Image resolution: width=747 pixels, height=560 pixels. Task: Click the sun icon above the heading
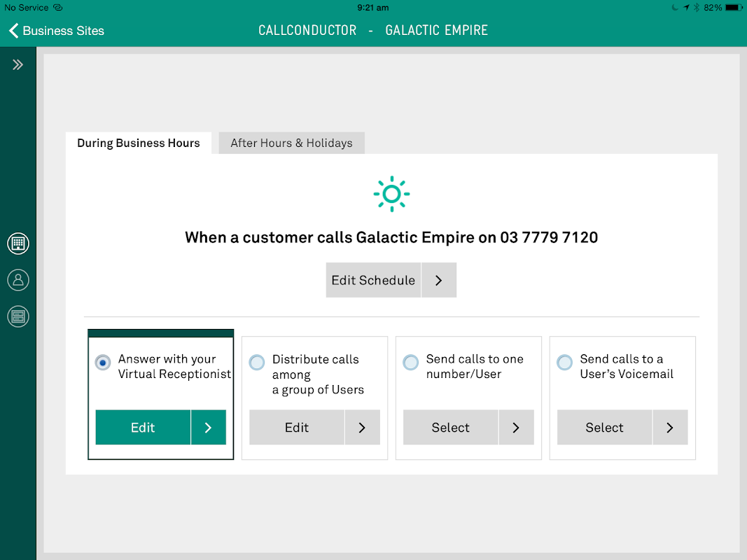(x=391, y=194)
